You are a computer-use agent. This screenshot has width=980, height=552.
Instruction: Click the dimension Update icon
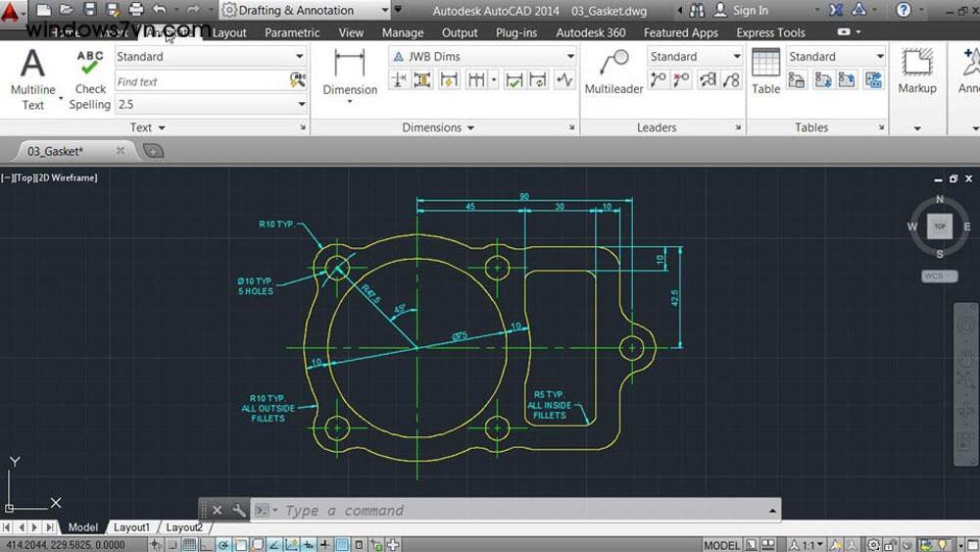tap(537, 80)
